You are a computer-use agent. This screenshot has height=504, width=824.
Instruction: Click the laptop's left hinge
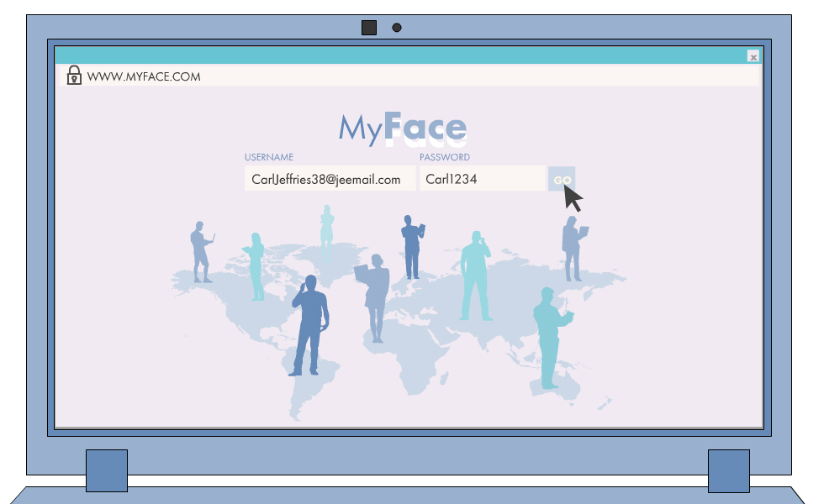point(107,470)
